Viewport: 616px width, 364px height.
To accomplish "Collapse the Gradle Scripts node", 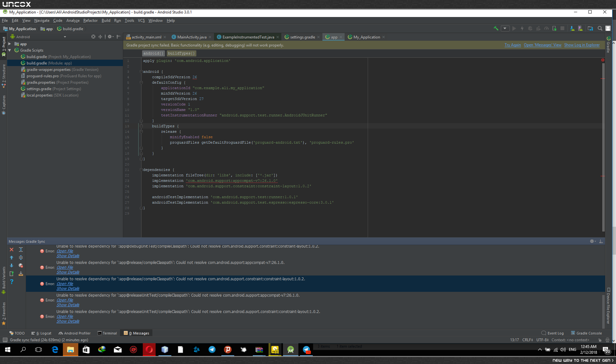I will (10, 50).
